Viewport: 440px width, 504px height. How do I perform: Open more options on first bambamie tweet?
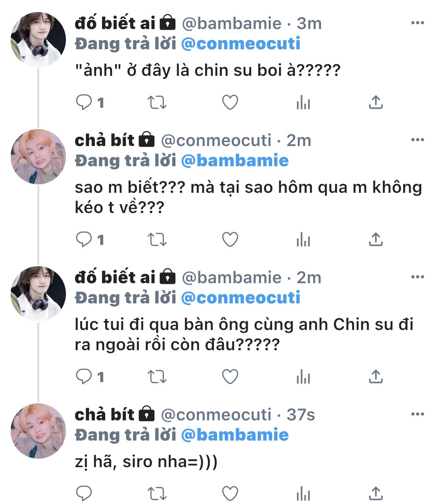tap(418, 23)
